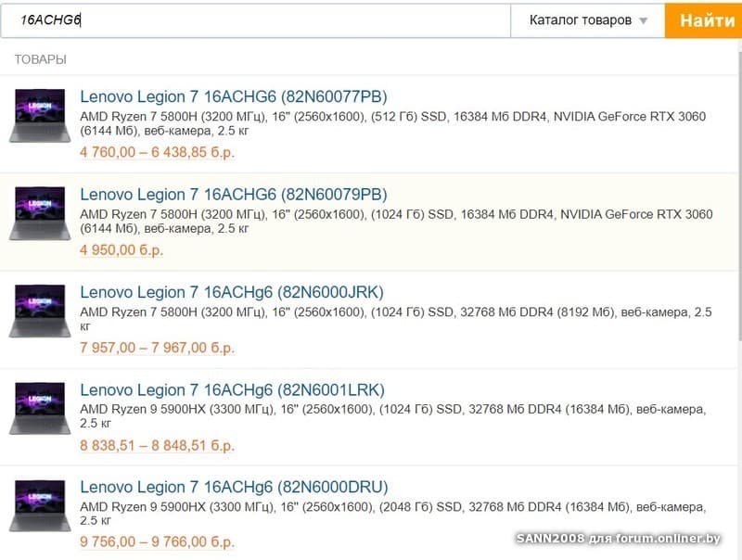Open Lenovo Legion 7 16ACHg6 (82N6000JRK) link

(231, 292)
